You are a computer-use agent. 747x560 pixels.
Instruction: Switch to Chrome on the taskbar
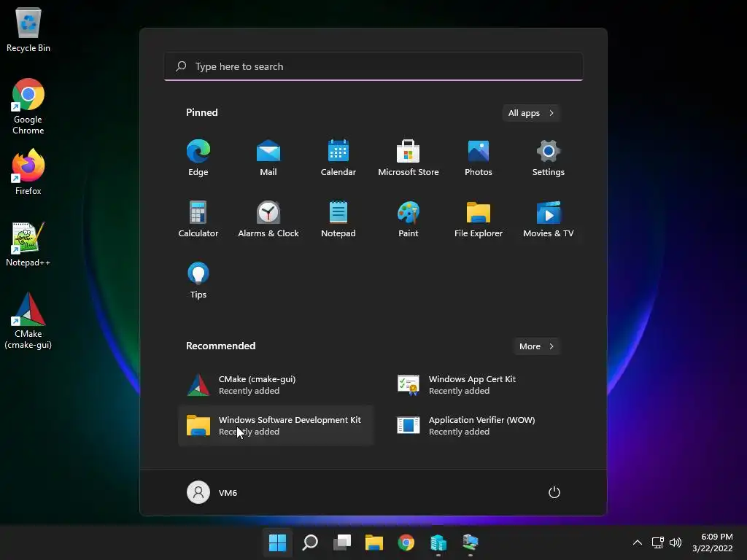point(406,542)
